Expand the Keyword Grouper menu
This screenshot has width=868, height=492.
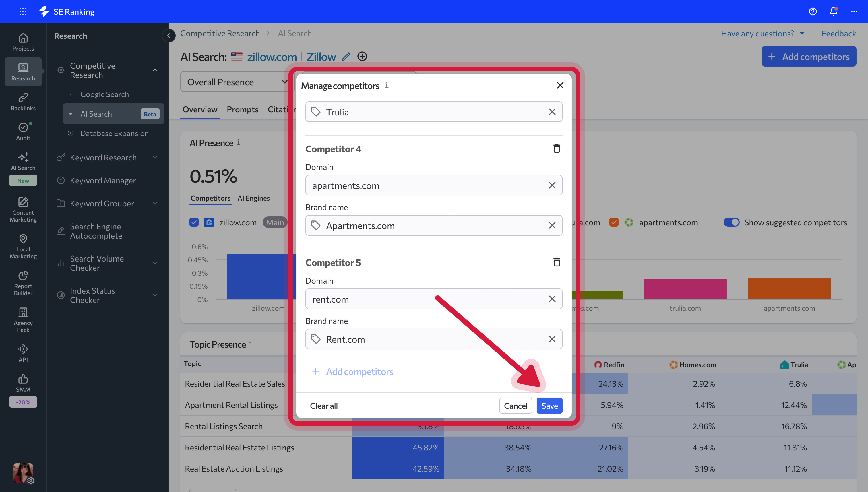pos(155,204)
